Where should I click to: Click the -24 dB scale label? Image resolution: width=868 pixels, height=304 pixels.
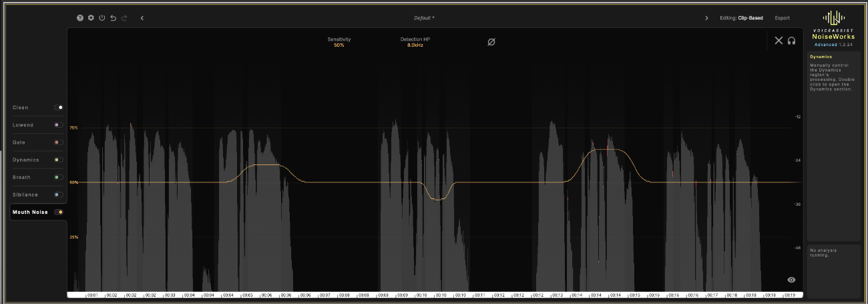[x=797, y=160]
